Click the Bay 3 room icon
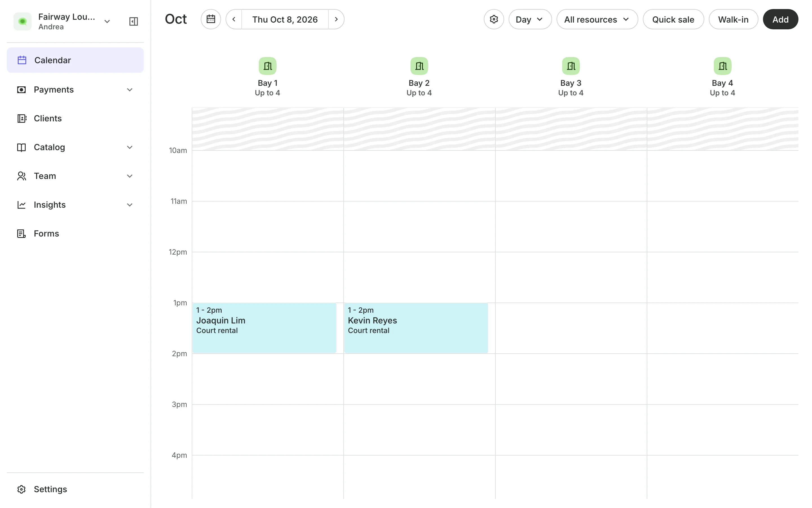This screenshot has height=508, width=812. tap(571, 66)
